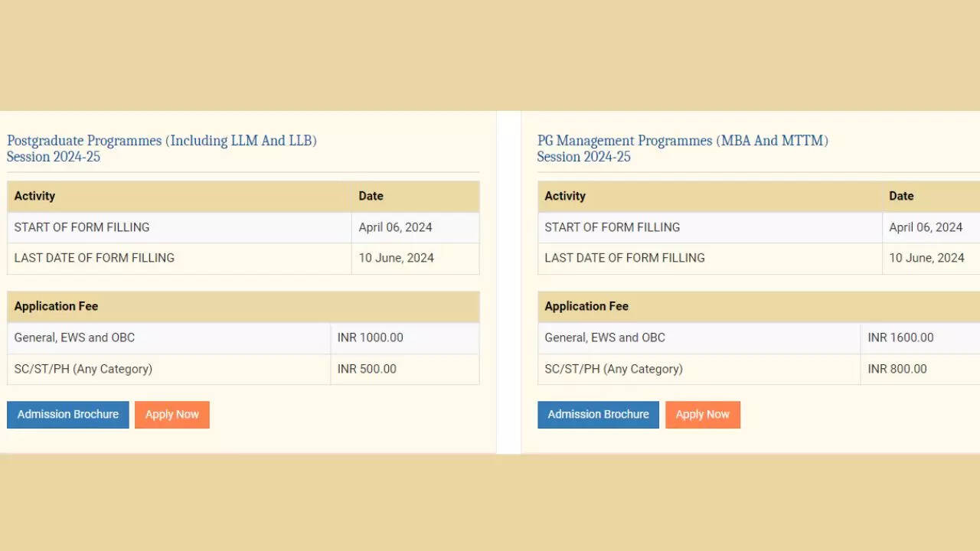Select Activity column header in PG Management table

pos(565,196)
